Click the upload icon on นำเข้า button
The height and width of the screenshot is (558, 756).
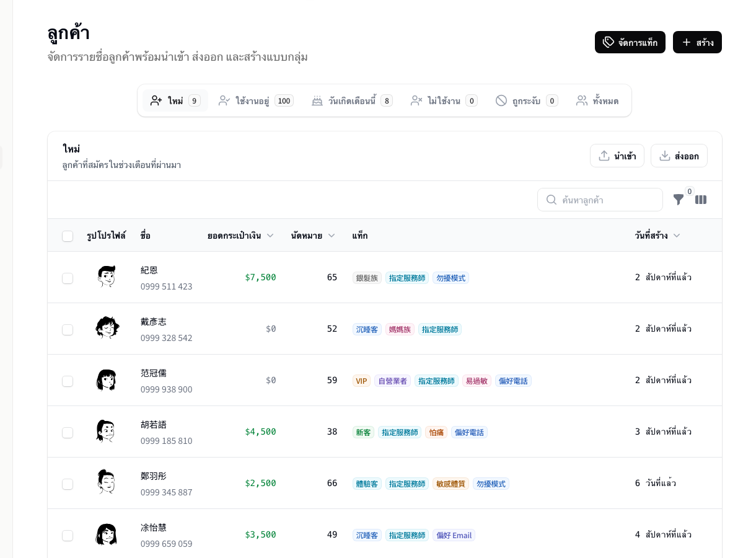(604, 156)
